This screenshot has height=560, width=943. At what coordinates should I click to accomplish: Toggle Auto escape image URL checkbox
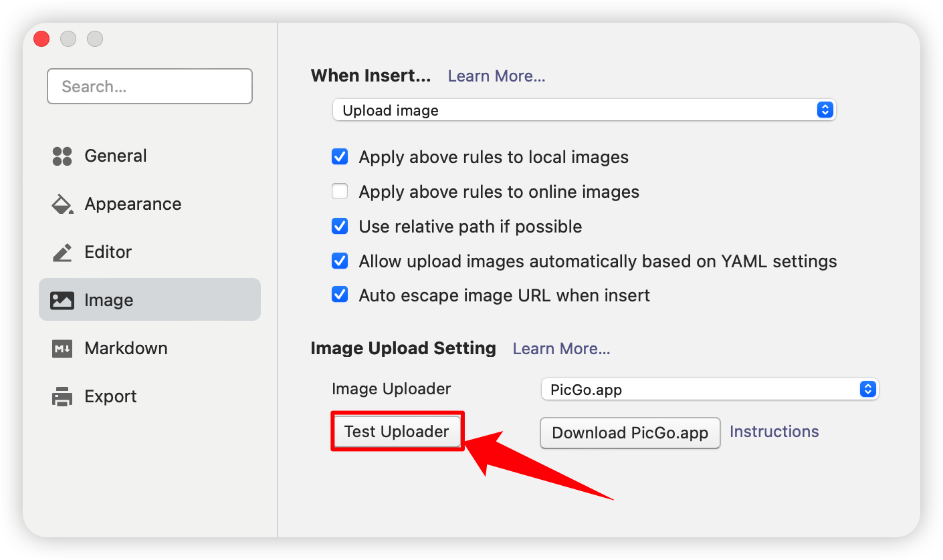pos(340,295)
